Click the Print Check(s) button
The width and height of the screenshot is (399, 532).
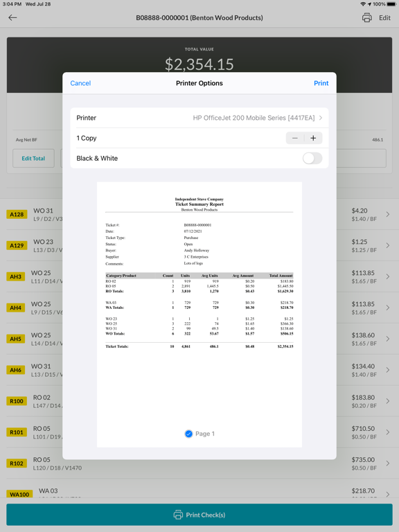(199, 515)
